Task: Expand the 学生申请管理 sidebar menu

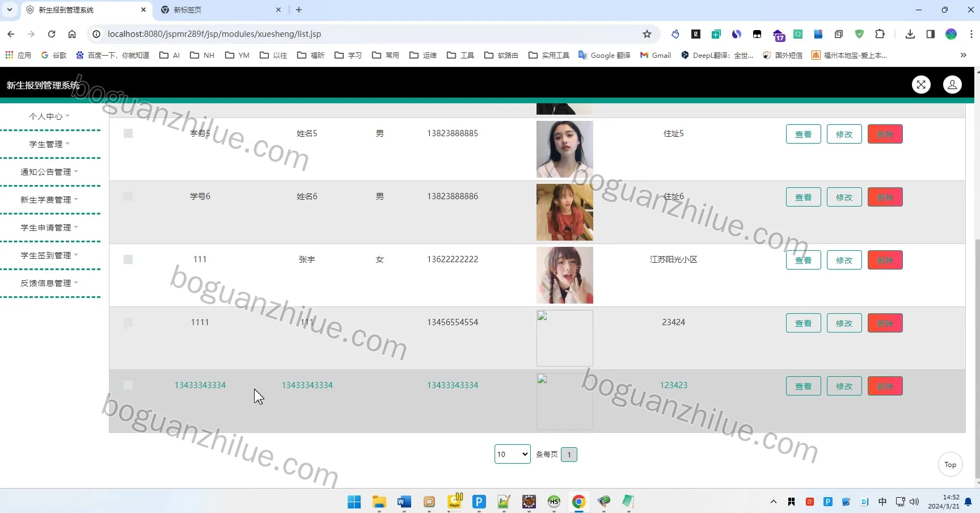Action: click(49, 228)
